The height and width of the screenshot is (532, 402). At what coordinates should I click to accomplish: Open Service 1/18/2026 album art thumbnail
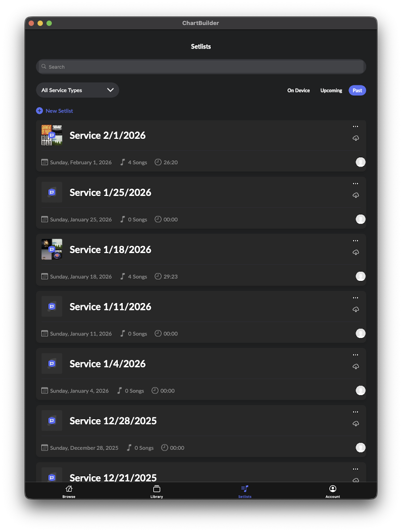52,249
